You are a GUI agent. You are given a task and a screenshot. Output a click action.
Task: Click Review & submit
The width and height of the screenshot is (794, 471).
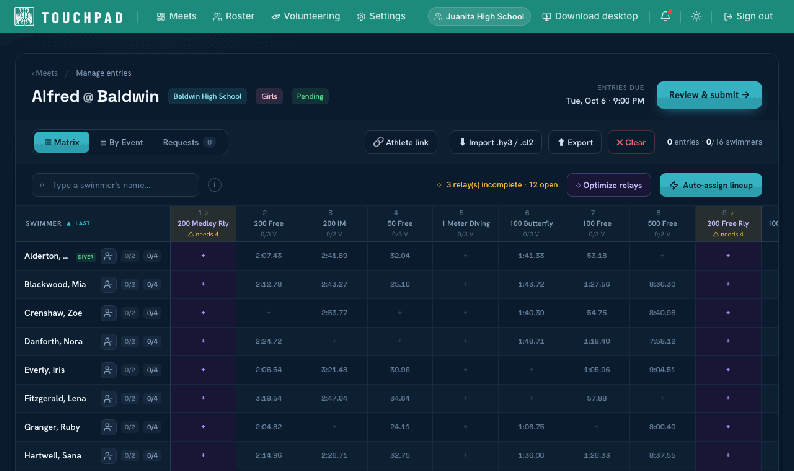tap(709, 95)
